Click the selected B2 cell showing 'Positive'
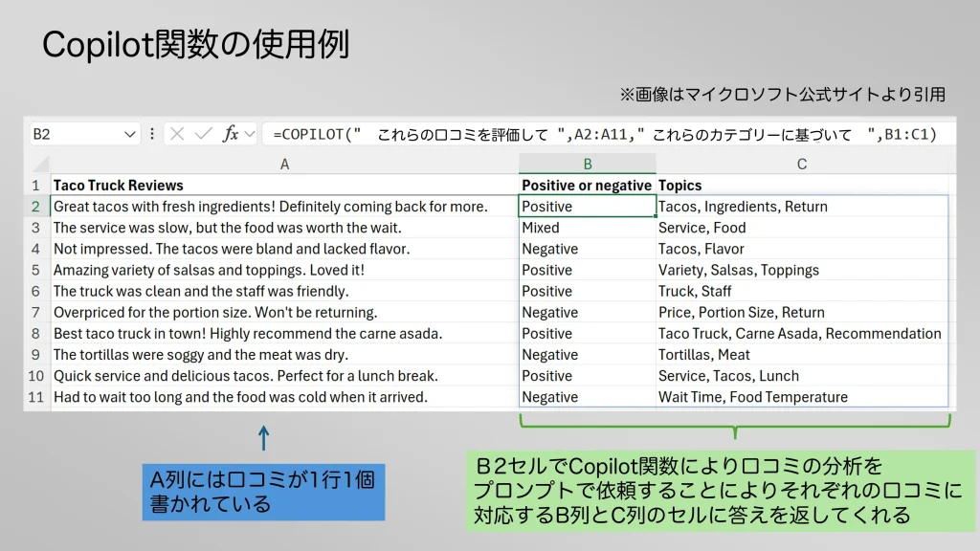This screenshot has width=980, height=551. click(588, 207)
